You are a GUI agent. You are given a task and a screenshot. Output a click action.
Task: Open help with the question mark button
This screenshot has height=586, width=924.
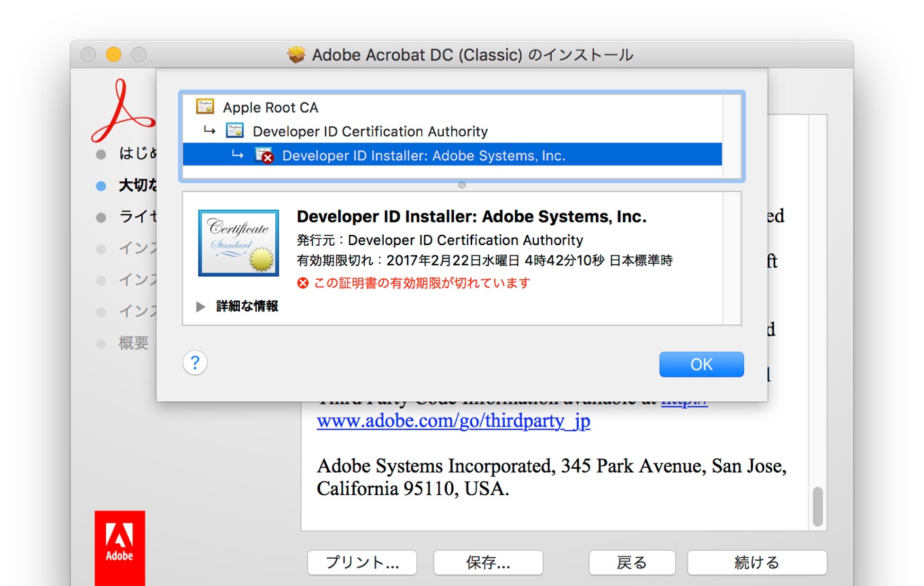[x=195, y=363]
